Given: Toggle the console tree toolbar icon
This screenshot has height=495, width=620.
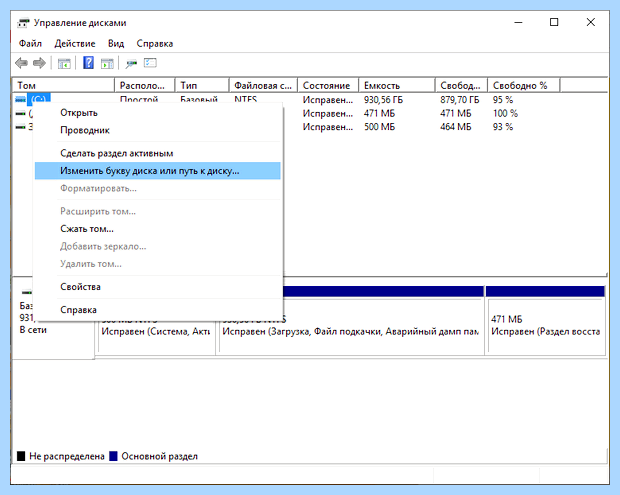Looking at the screenshot, I should tap(64, 63).
